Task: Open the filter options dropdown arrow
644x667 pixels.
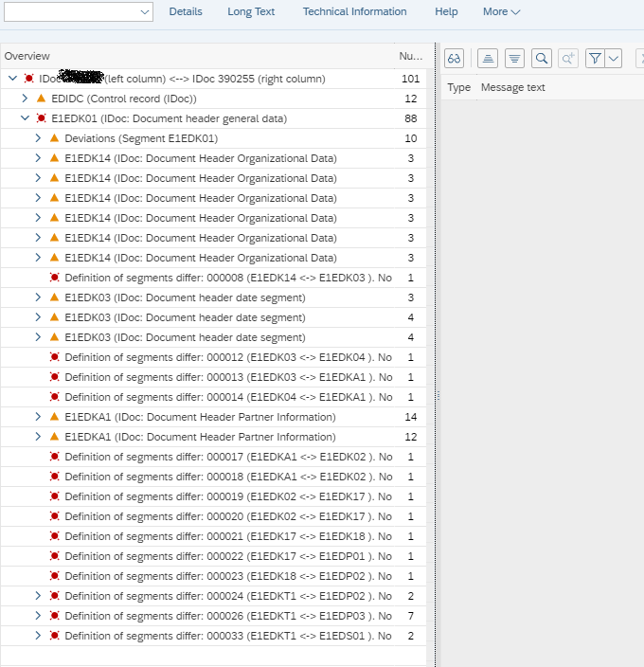Action: click(614, 58)
